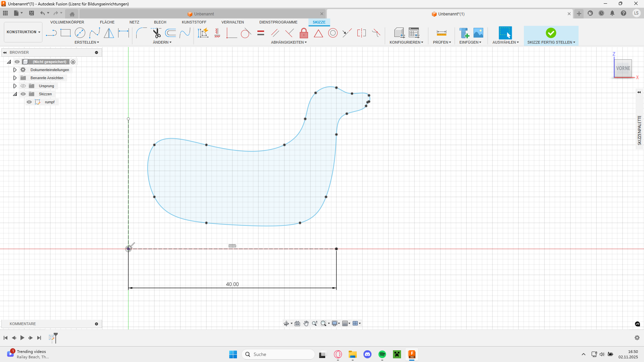Select the Center Diameter Circle tool
644x362 pixels.
click(x=80, y=33)
